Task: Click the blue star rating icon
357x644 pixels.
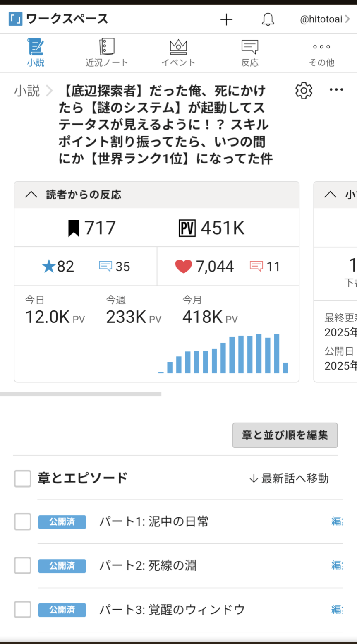Action: 49,267
